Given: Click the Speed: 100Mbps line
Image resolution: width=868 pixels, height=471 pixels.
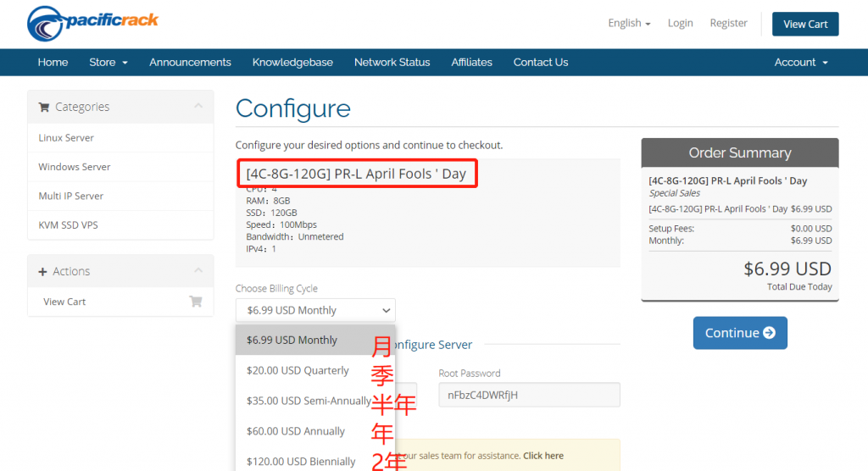Looking at the screenshot, I should pyautogui.click(x=281, y=224).
